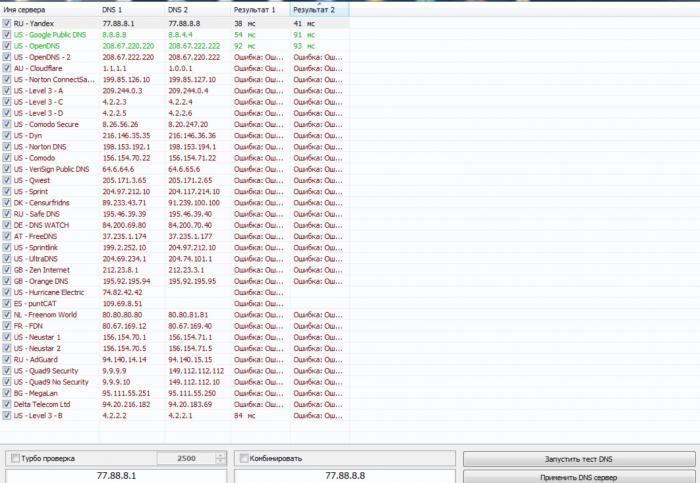Sort by the Результат 2 column header
This screenshot has height=483, width=700.
pyautogui.click(x=320, y=9)
